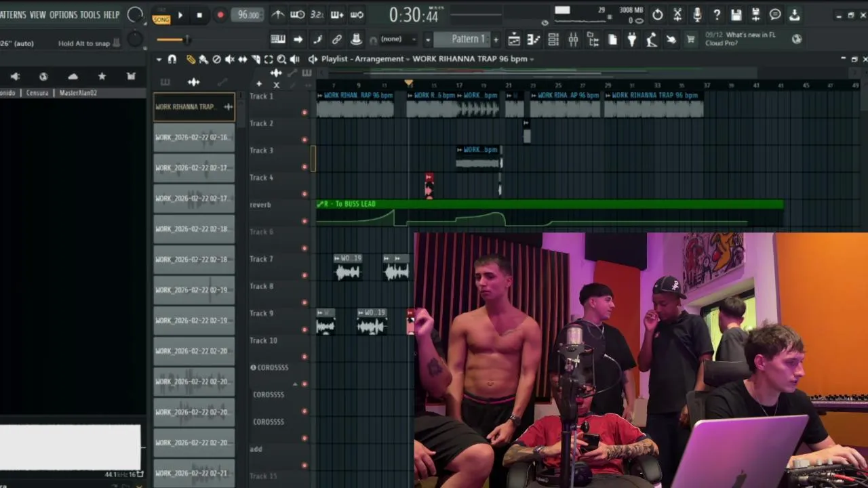Open the HELP menu
This screenshot has height=488, width=868.
[111, 14]
